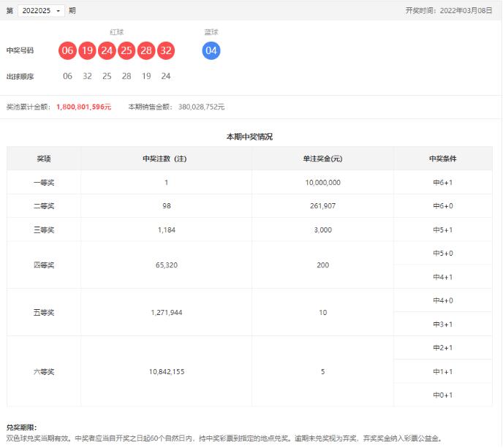Click the 中奖条件 column header
The image size is (503, 448).
point(443,159)
